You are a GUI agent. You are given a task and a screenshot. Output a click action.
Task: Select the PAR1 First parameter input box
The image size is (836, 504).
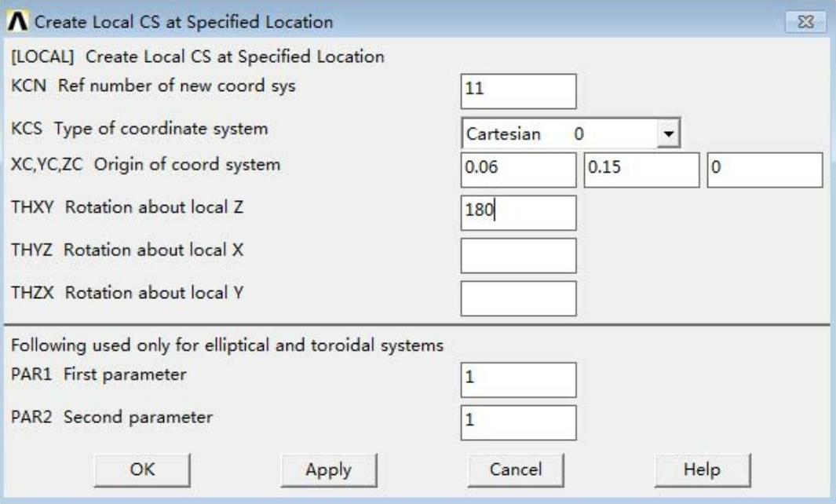(518, 380)
